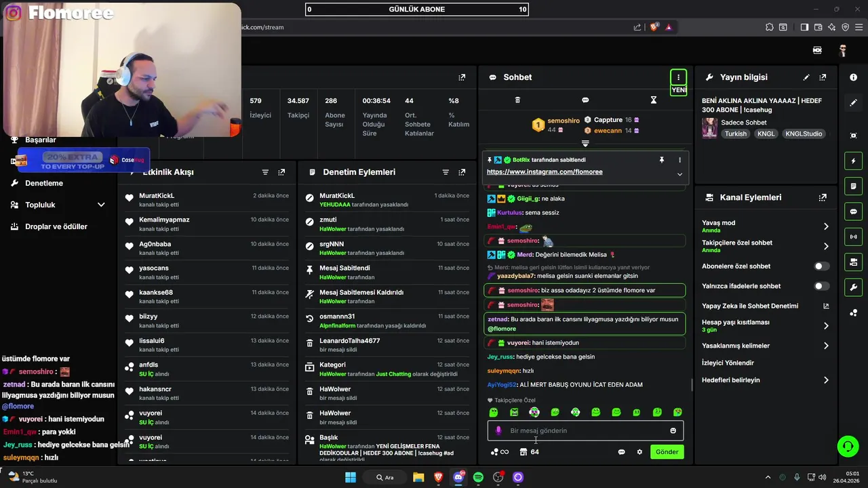Open the emoji picker in message box
Image resolution: width=868 pixels, height=488 pixels.
673,430
